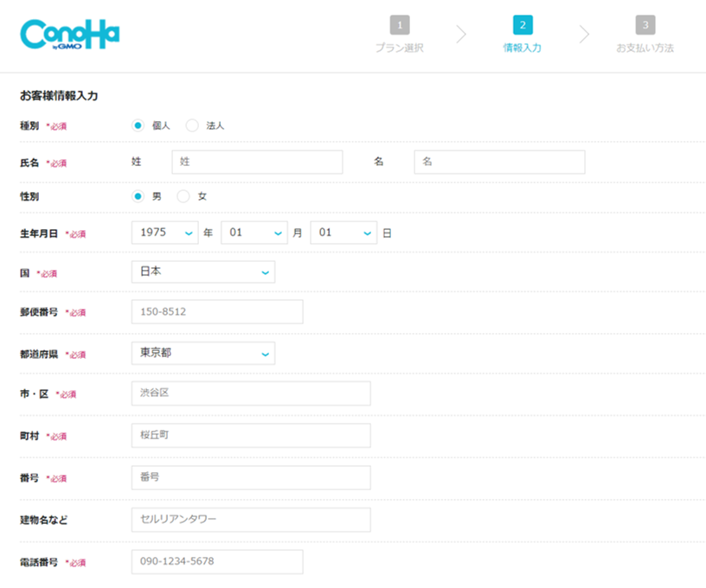Click the 姓 last name field

click(257, 162)
